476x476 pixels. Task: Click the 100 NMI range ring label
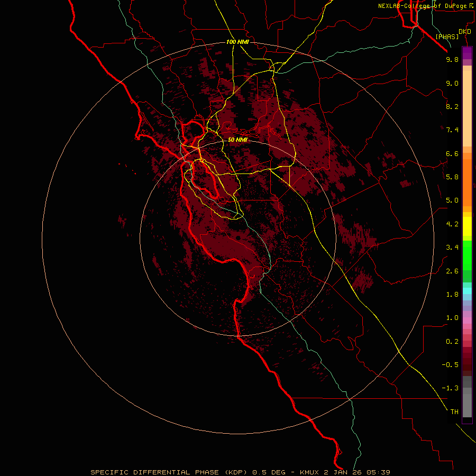tap(237, 42)
